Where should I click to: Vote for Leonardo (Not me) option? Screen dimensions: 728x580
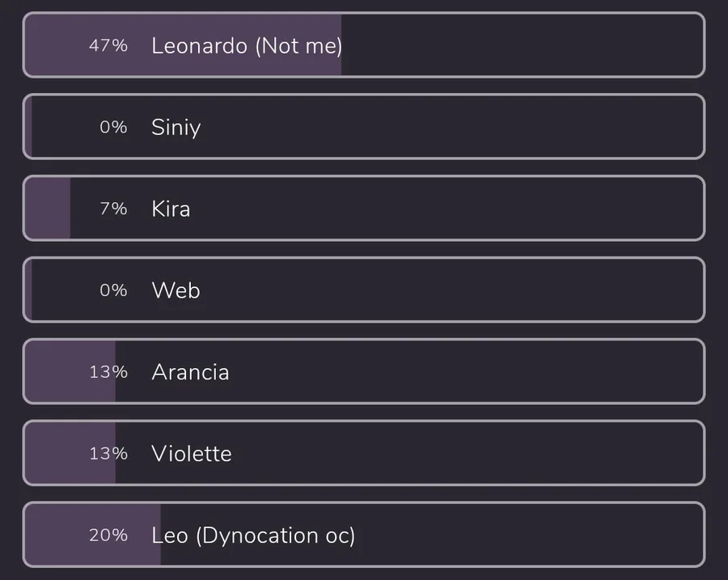click(x=364, y=45)
